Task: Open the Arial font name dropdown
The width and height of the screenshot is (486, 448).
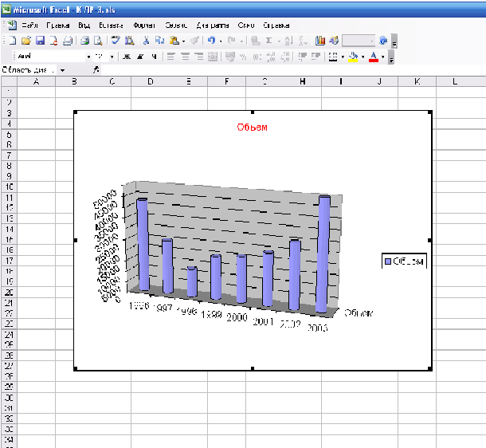Action: coord(88,57)
